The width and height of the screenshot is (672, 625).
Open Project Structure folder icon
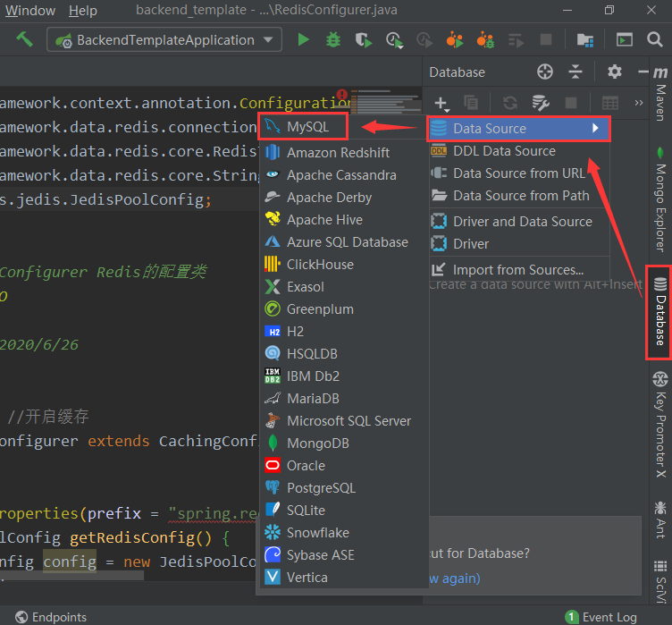[x=585, y=40]
